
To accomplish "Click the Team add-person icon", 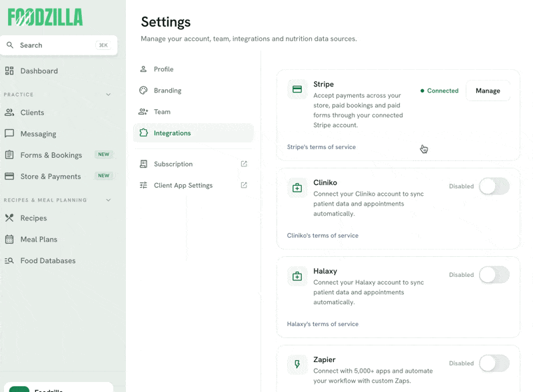I will point(143,112).
